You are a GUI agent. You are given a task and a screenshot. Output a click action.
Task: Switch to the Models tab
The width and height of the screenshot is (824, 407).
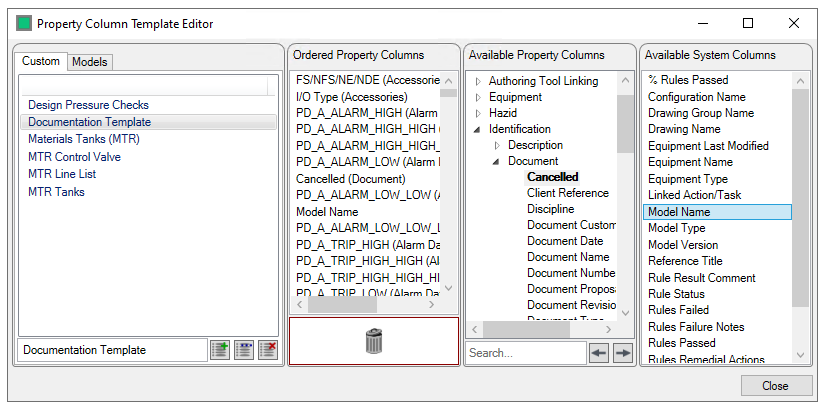[90, 62]
